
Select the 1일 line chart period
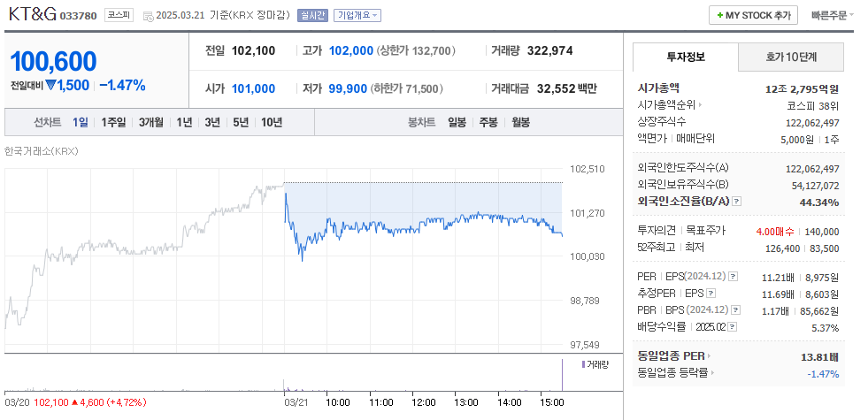coord(81,122)
